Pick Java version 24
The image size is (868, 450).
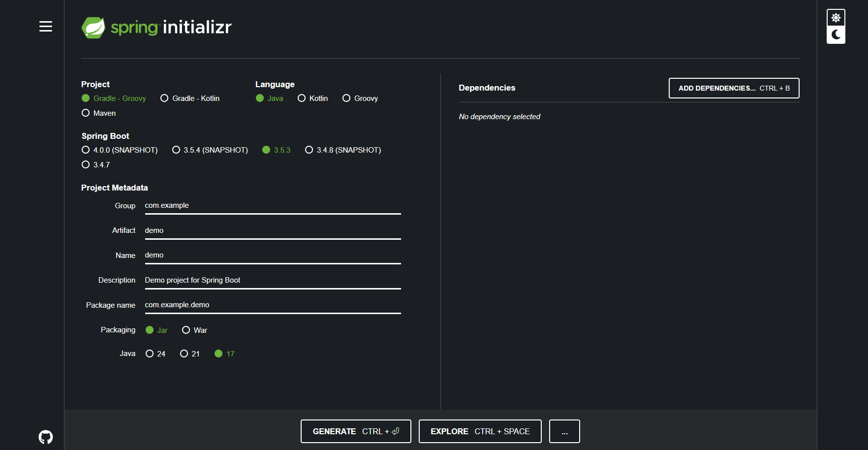[155, 354]
